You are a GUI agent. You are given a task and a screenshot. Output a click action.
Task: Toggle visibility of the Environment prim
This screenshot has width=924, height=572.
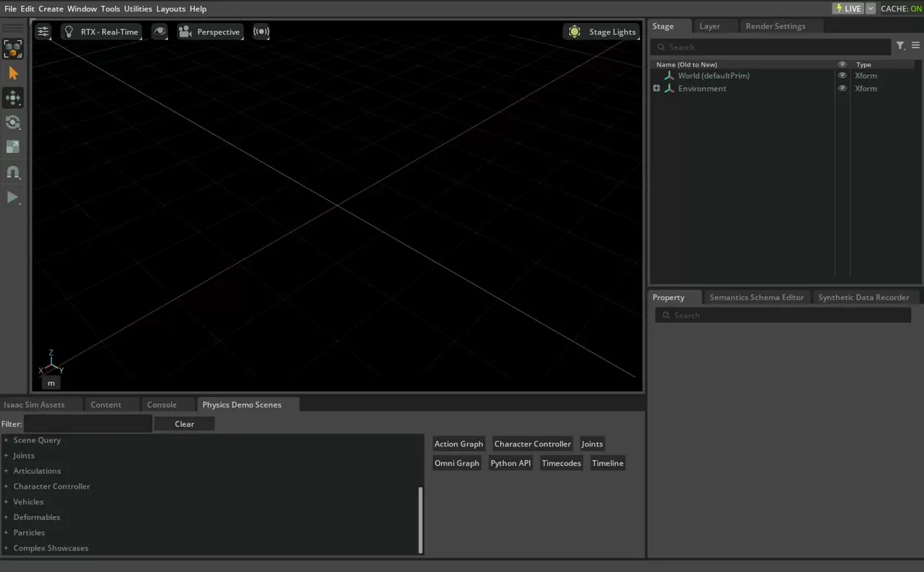click(842, 89)
